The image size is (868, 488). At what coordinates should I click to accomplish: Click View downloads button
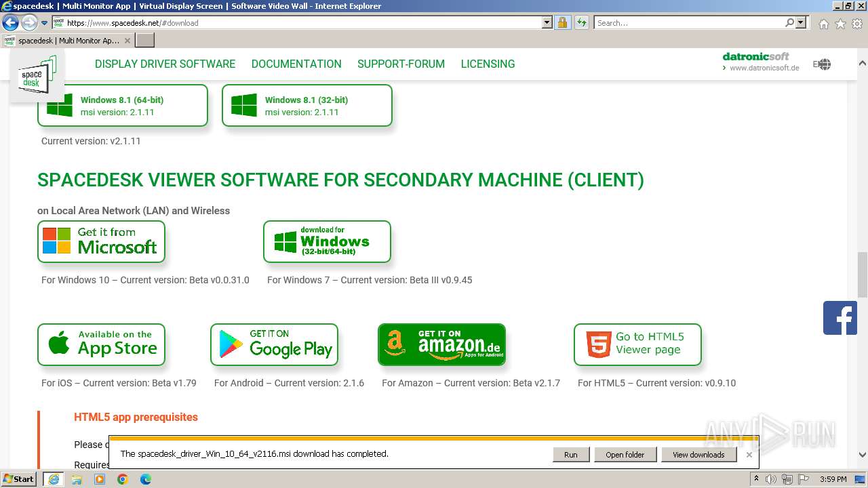(698, 455)
